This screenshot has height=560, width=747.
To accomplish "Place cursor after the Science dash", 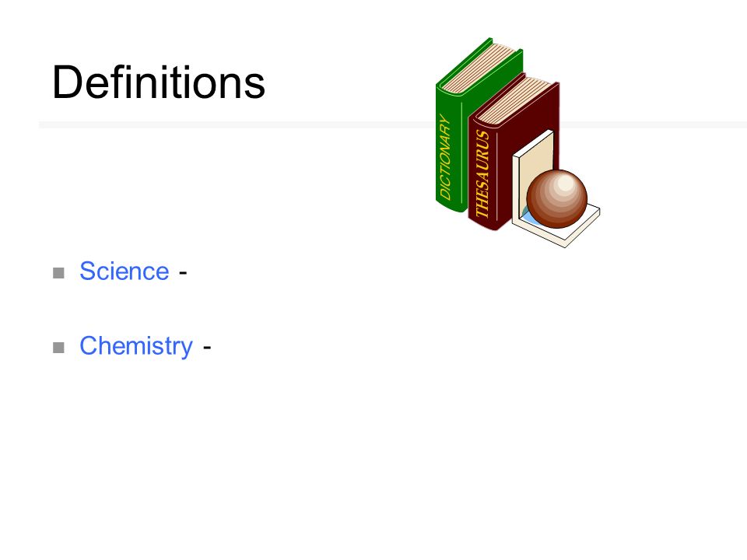I will (x=188, y=272).
